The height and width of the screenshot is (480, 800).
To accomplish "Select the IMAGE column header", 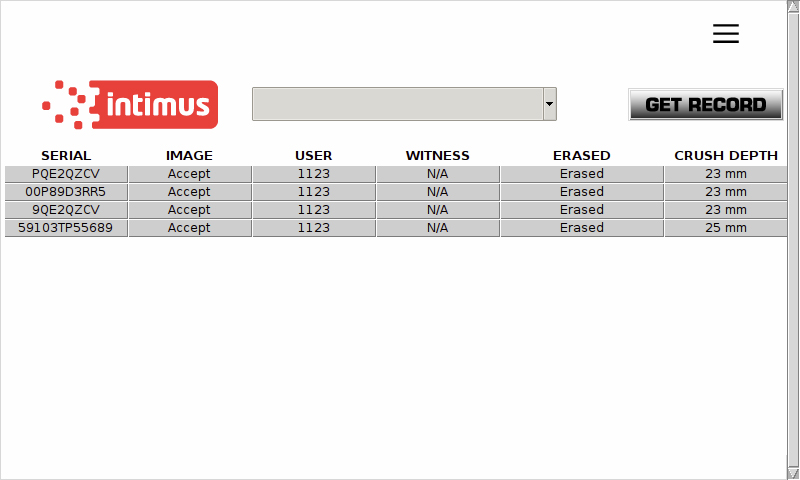I will coord(189,156).
